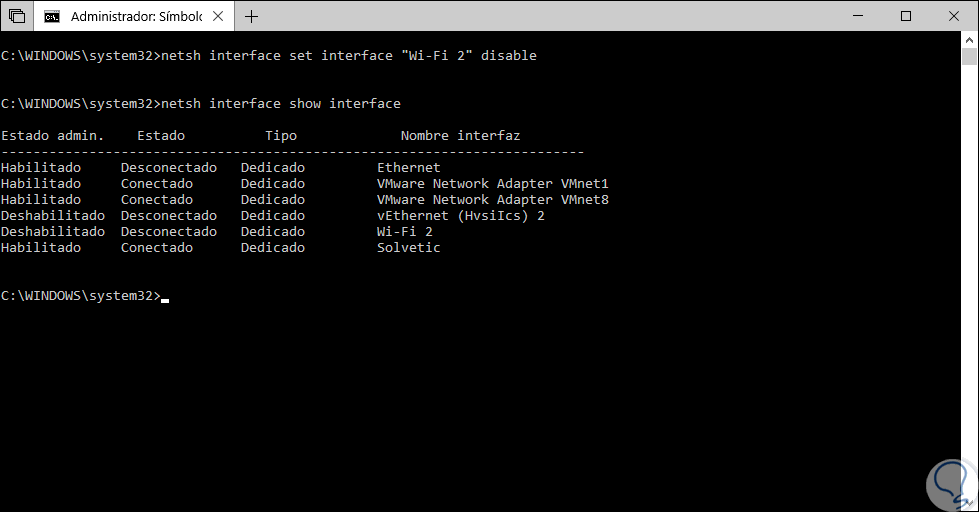Click VMware Network Adapter VMnet1 text

(492, 184)
